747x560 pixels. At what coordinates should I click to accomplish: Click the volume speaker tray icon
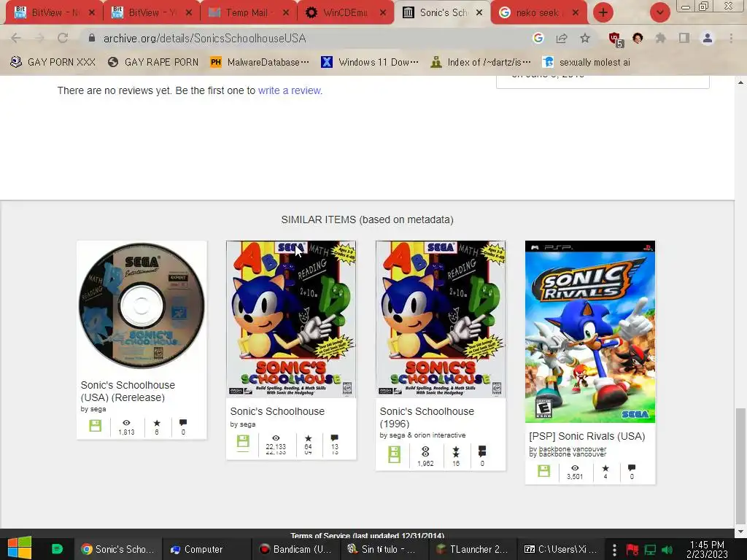[667, 550]
